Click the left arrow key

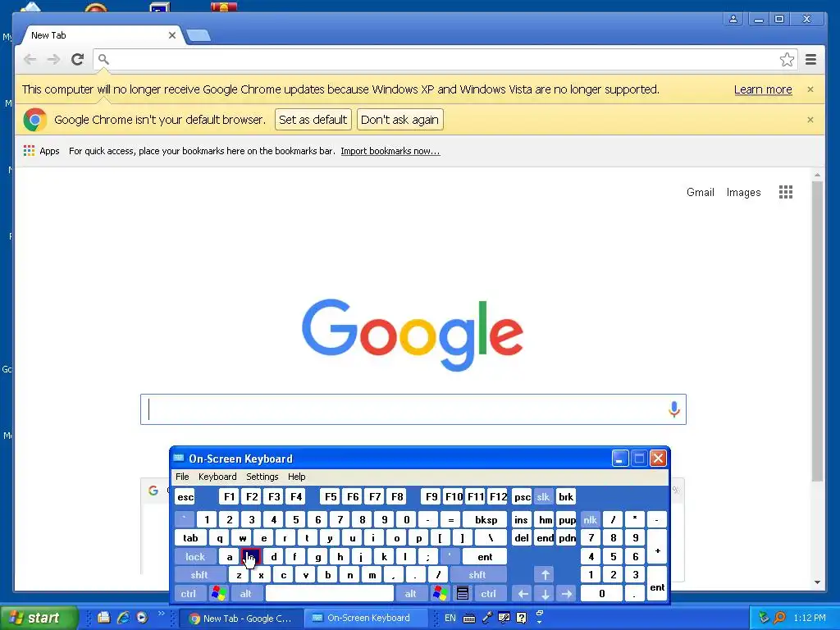pos(523,594)
